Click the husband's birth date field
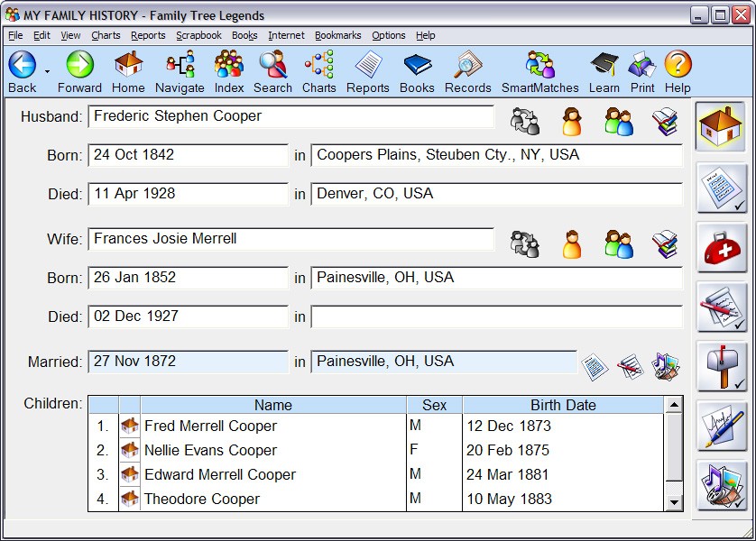The image size is (756, 541). point(188,155)
